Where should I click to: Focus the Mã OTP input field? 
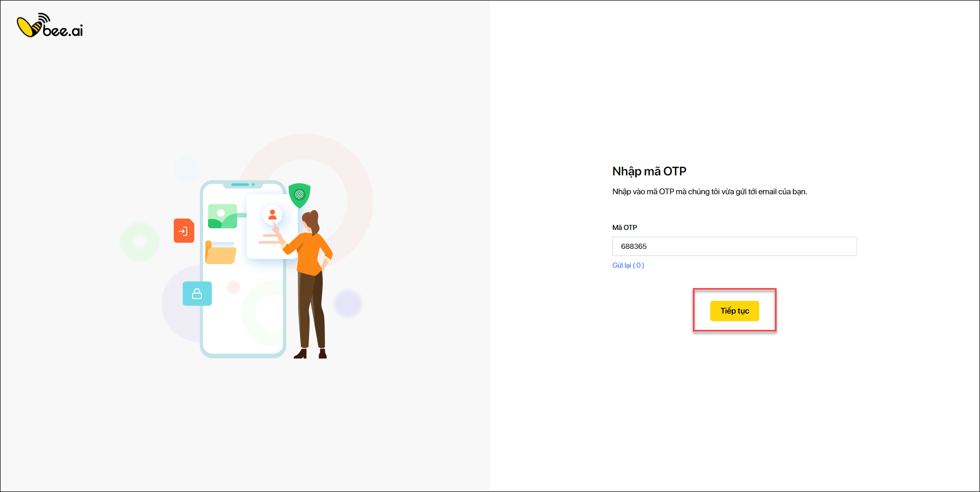point(734,246)
